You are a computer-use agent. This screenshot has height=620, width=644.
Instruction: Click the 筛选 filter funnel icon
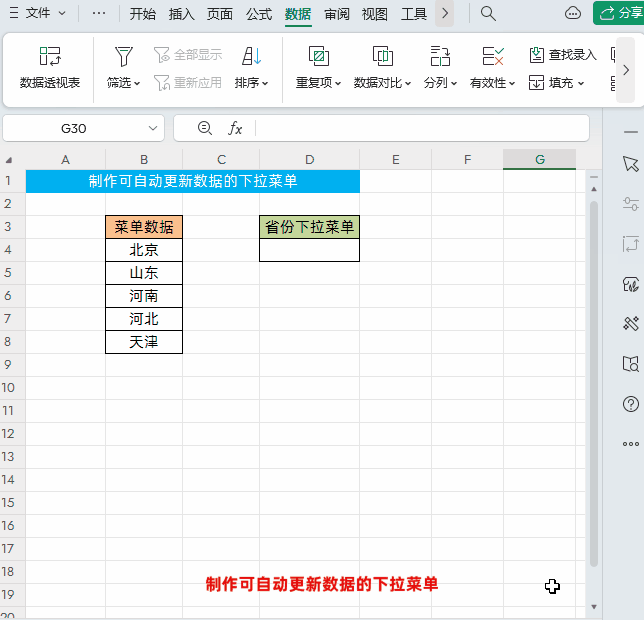click(124, 56)
